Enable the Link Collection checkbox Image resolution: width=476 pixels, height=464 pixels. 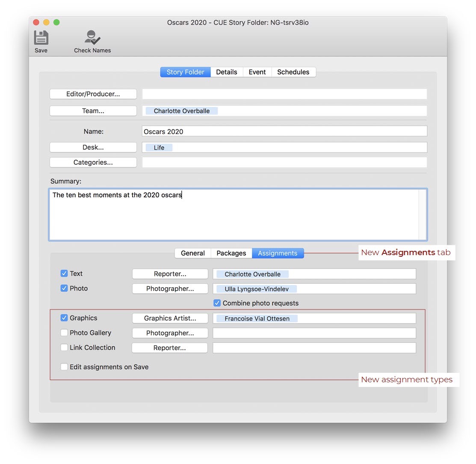click(64, 348)
